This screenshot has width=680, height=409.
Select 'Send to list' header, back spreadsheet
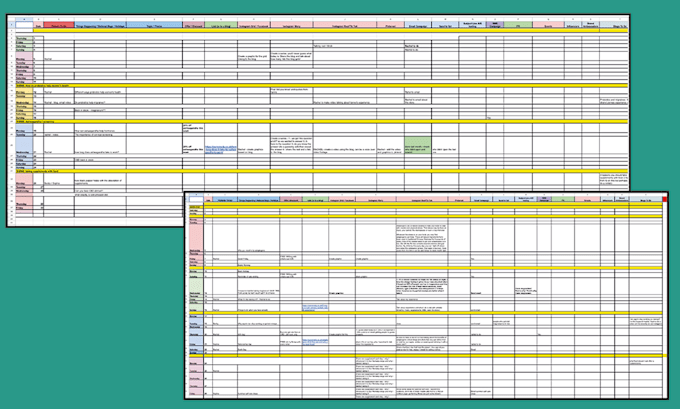coord(445,25)
